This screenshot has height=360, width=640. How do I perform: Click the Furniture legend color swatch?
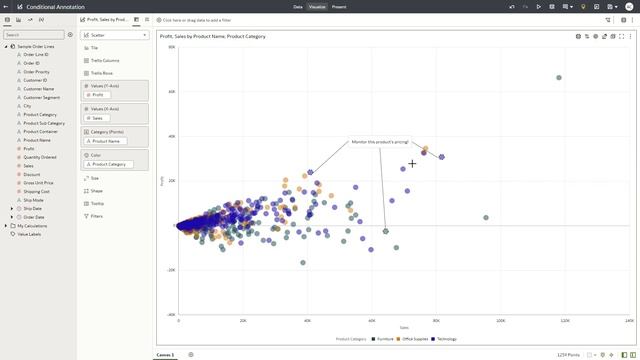click(373, 339)
